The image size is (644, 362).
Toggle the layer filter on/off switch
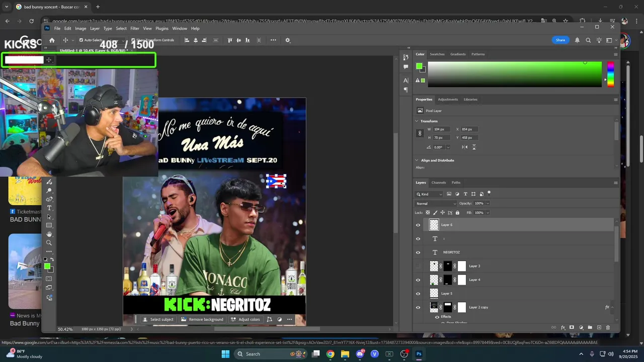[x=489, y=193]
